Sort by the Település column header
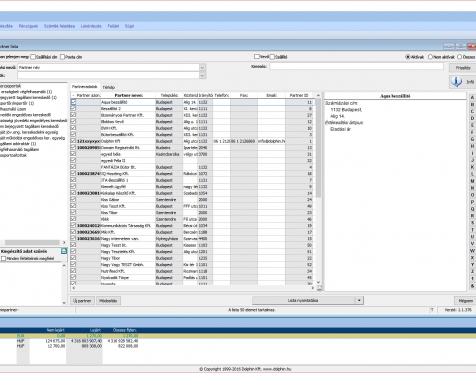Image resolution: width=476 pixels, height=373 pixels. click(x=169, y=95)
